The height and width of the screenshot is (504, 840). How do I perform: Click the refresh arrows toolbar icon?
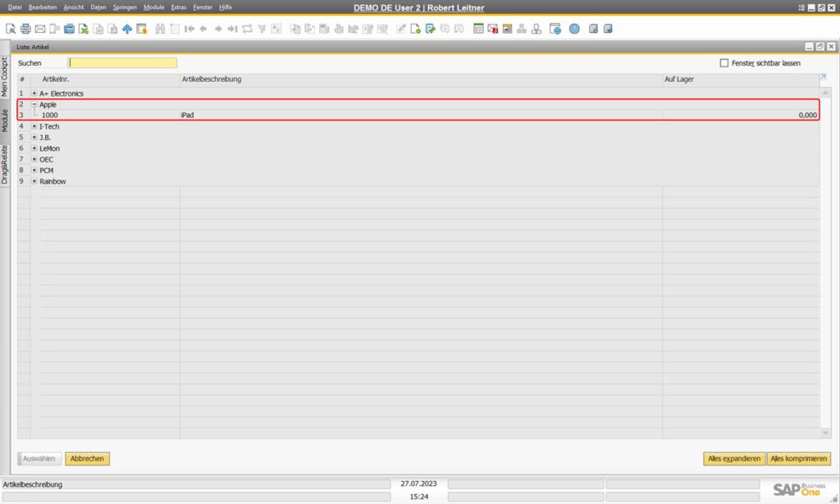coord(247,29)
